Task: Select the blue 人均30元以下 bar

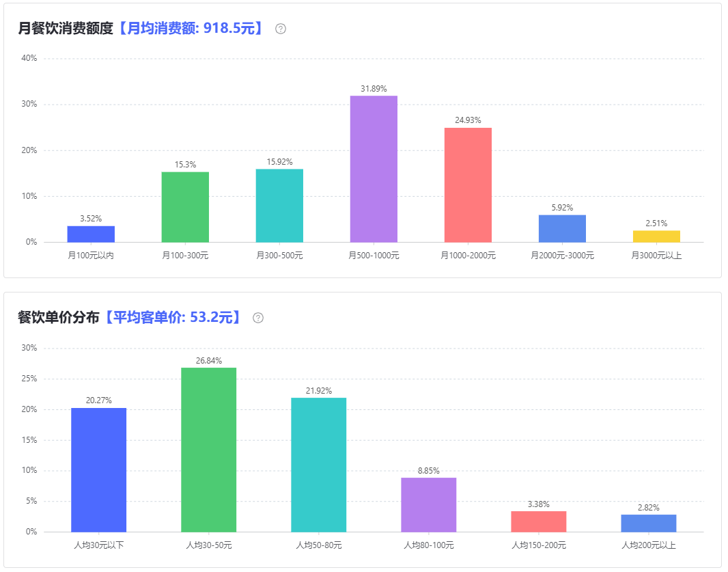Action: tap(98, 469)
